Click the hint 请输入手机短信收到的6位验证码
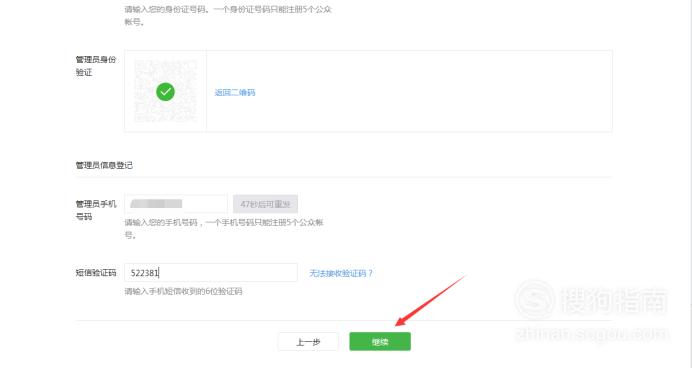Screen dimensions: 692x368 point(183,291)
